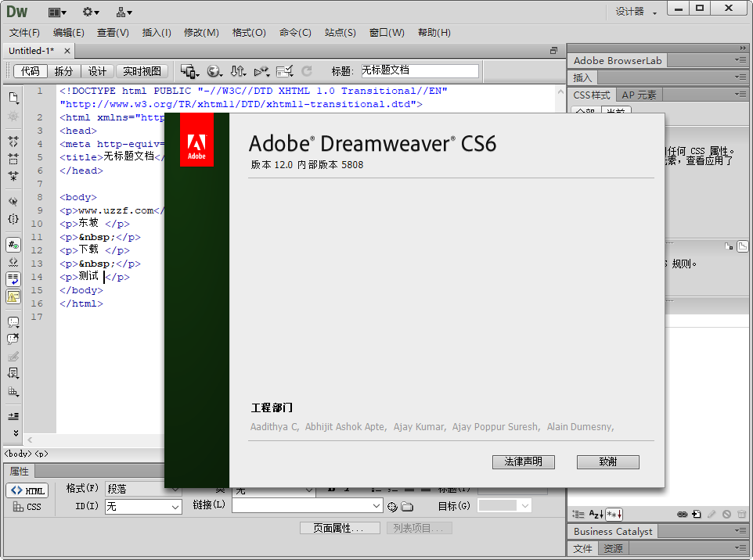This screenshot has height=560, width=753.
Task: Click the Browse for File folder icon
Action: pos(407,506)
